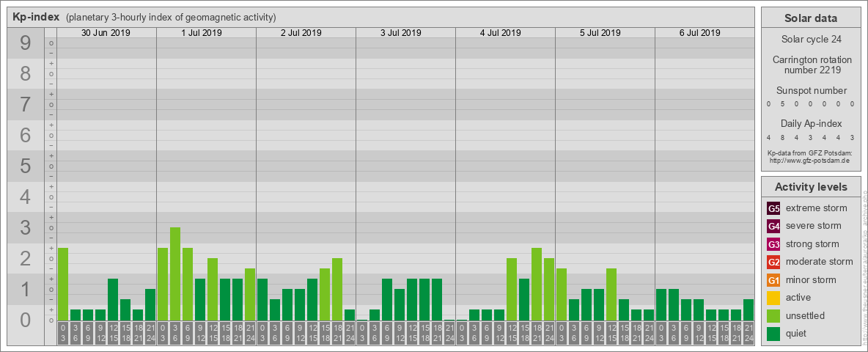Select the '5 Jul 2019' date header
The width and height of the screenshot is (868, 352).
600,33
